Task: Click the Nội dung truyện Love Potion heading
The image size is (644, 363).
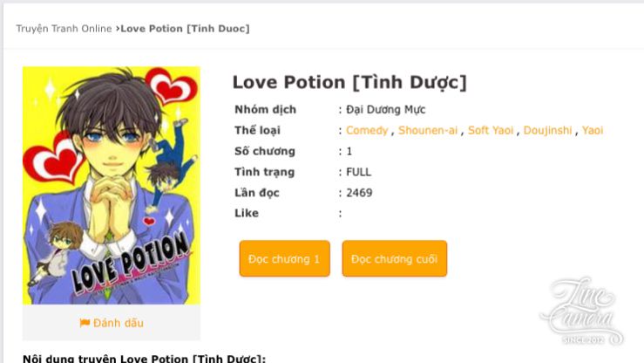Action: click(144, 358)
